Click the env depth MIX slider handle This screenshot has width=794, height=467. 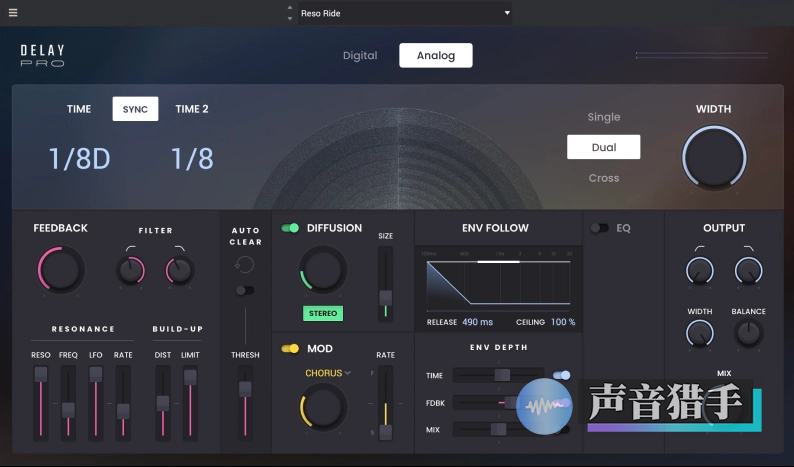(x=498, y=430)
